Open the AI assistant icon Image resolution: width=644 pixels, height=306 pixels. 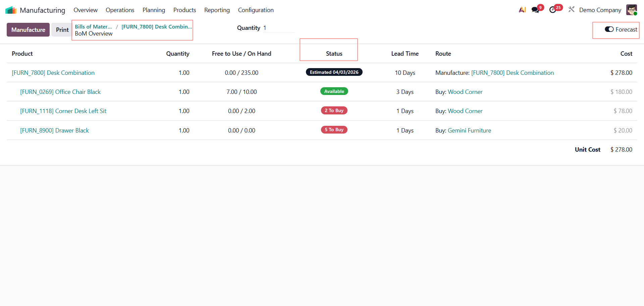click(x=522, y=10)
